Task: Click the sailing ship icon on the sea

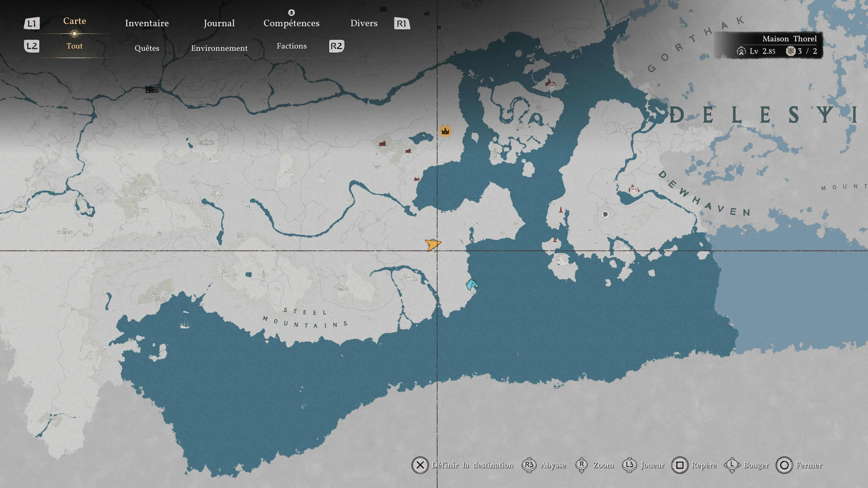Action: pyautogui.click(x=185, y=325)
